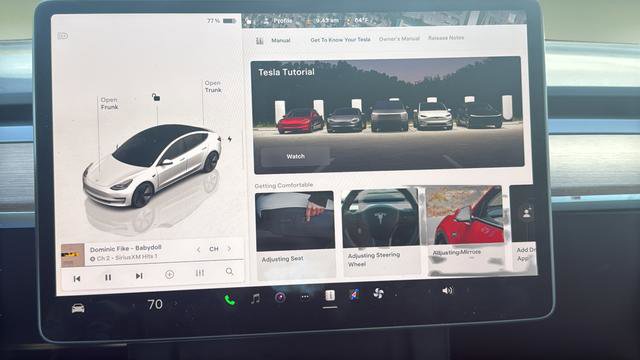Click the Manual book icon
This screenshot has height=360, width=640.
pyautogui.click(x=260, y=40)
